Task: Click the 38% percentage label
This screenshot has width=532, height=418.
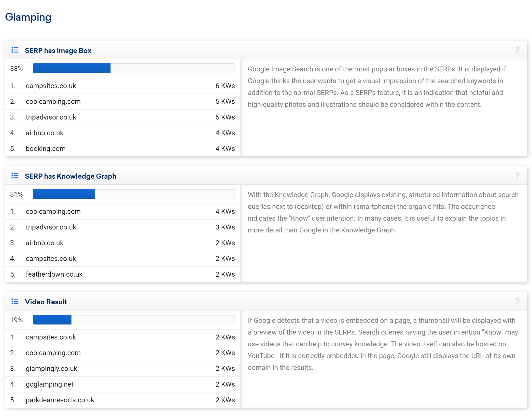Action: tap(16, 69)
